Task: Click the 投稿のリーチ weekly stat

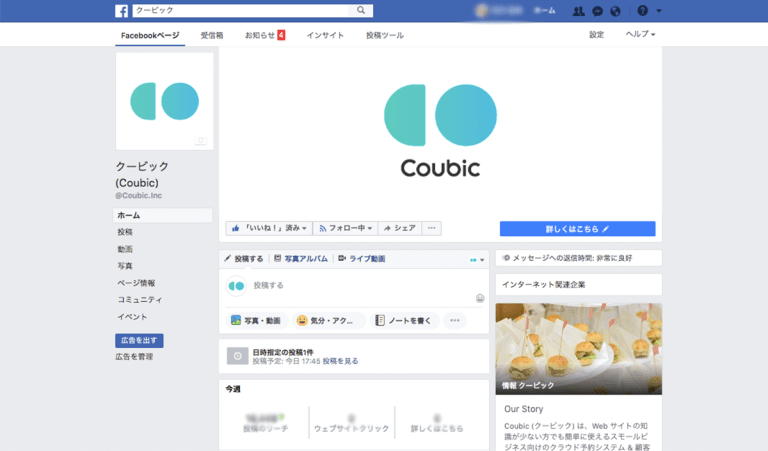Action: [x=265, y=423]
